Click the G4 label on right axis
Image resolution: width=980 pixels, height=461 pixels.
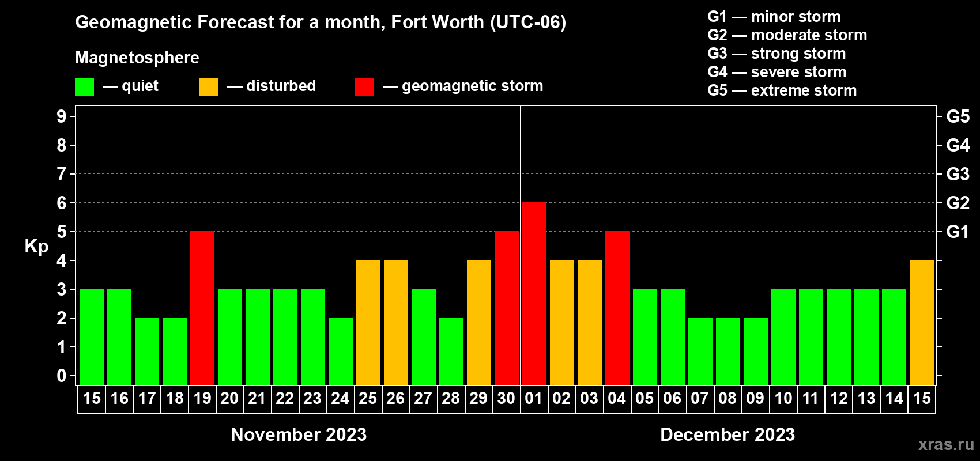click(x=958, y=145)
